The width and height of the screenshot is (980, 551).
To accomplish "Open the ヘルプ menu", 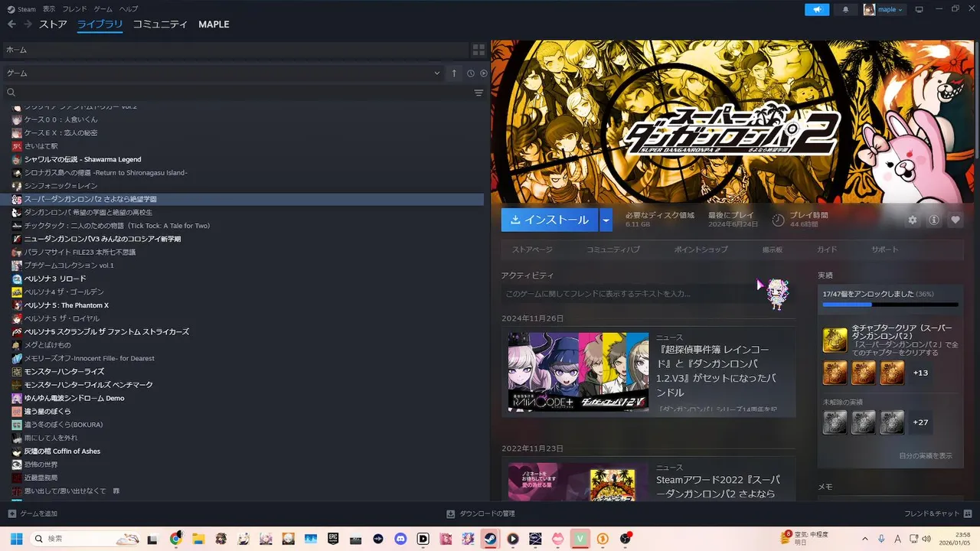I will (129, 9).
